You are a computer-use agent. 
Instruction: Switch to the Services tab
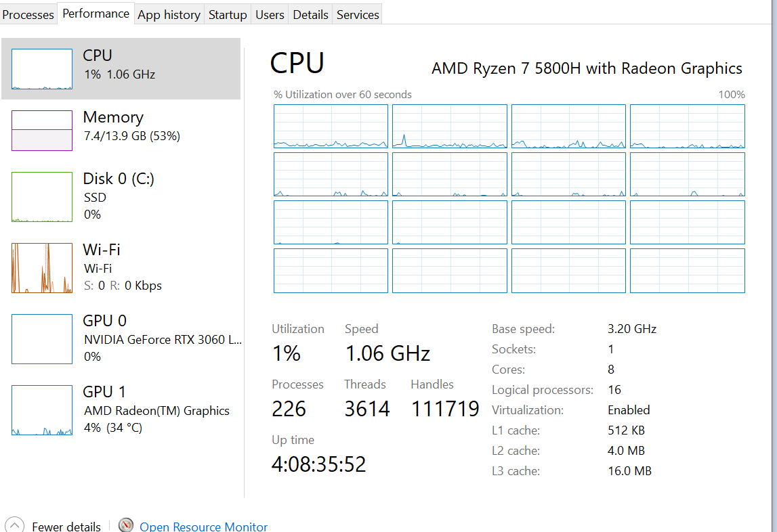click(358, 14)
